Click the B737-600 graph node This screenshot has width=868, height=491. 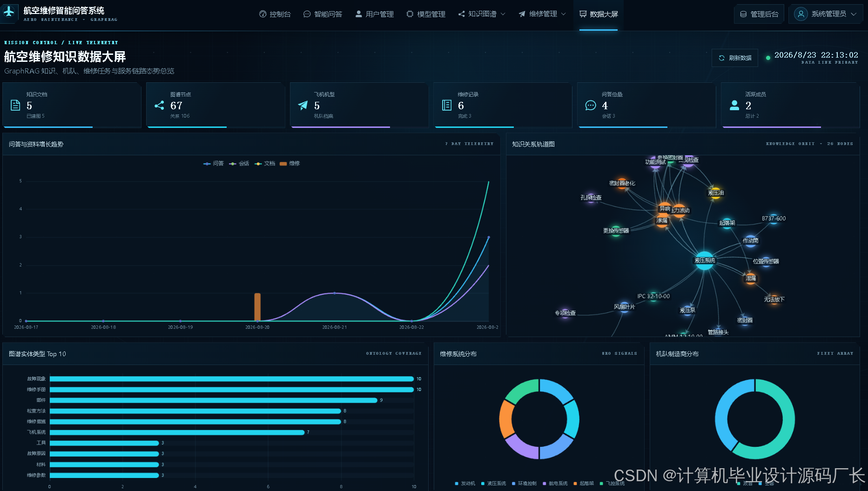click(774, 219)
